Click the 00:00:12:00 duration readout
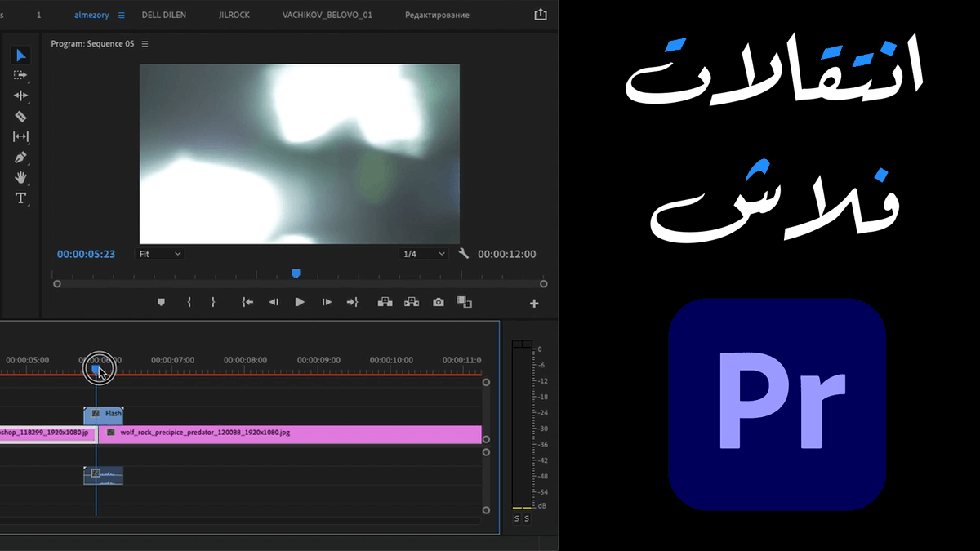This screenshot has height=551, width=980. coord(507,254)
